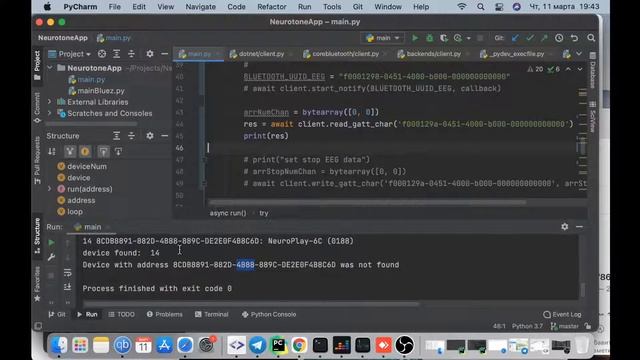640x360 pixels.
Task: Expand all in Project panel
Action: 116,54
